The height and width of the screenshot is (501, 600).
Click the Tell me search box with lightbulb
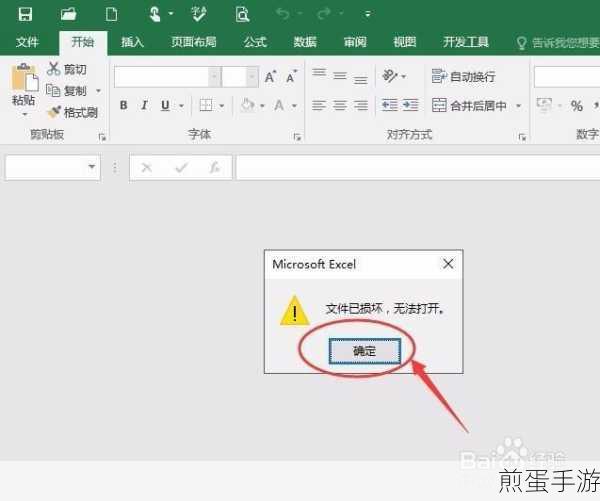(x=557, y=43)
